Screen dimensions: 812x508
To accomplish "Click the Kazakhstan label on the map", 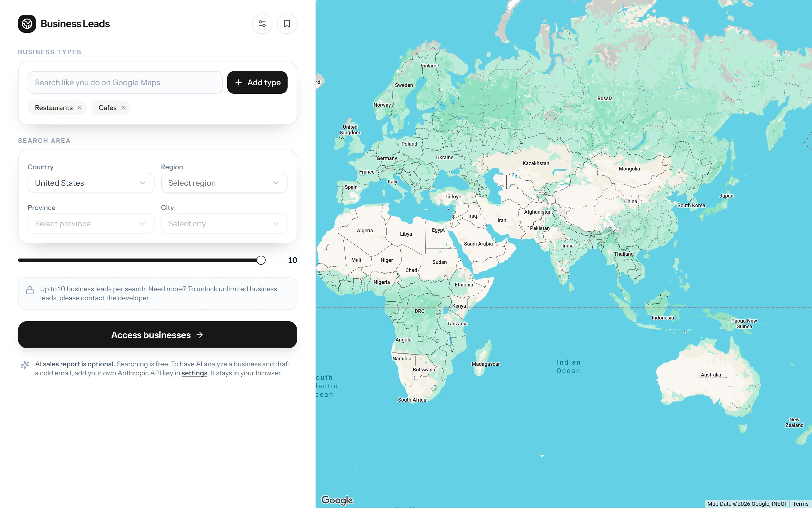I will tap(536, 163).
